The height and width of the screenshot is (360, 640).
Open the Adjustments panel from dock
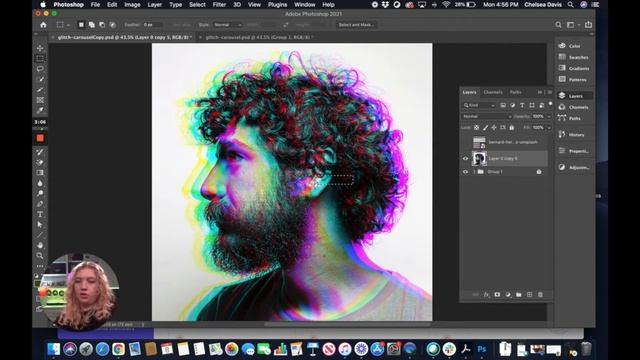point(574,167)
